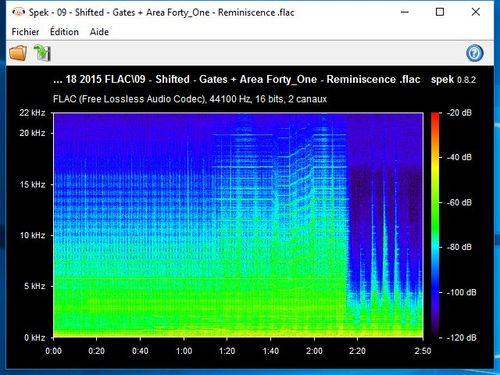Open the Aide menu
500x375 pixels.
coord(99,32)
